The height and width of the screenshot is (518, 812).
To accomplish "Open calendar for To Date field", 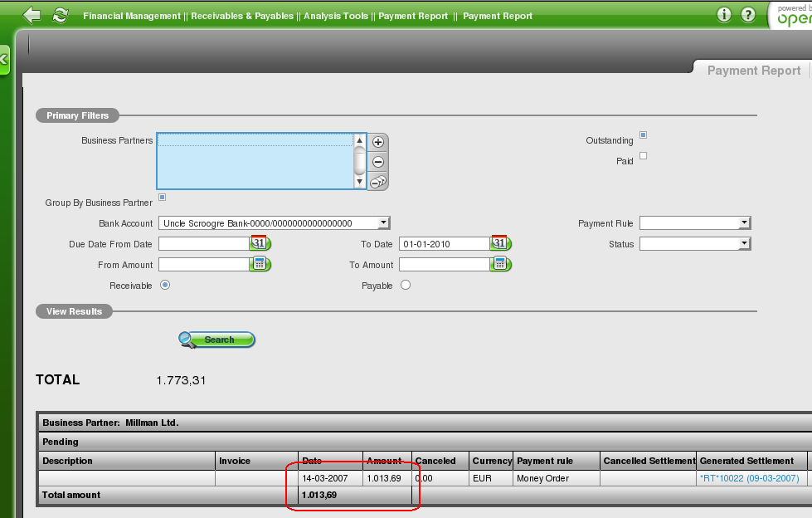I will click(500, 243).
